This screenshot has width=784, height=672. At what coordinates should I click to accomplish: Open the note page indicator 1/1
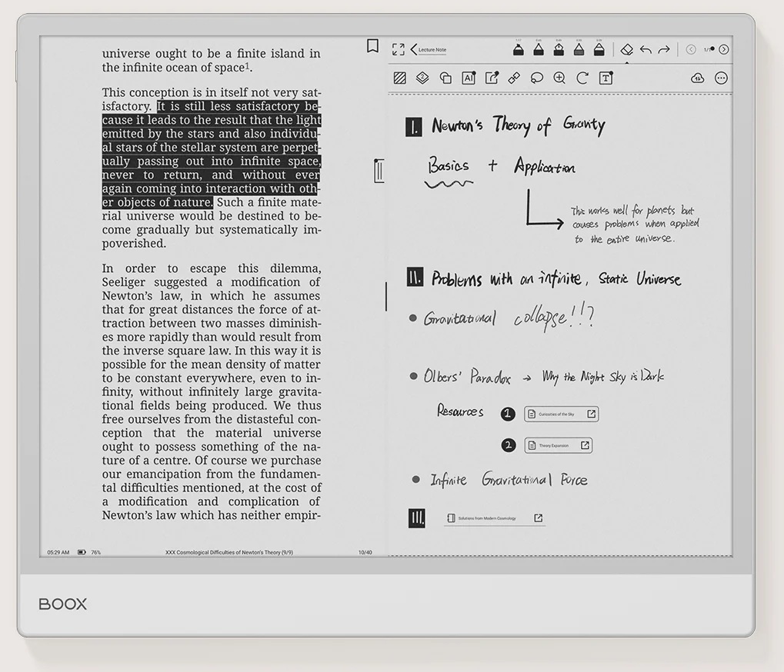coord(709,49)
